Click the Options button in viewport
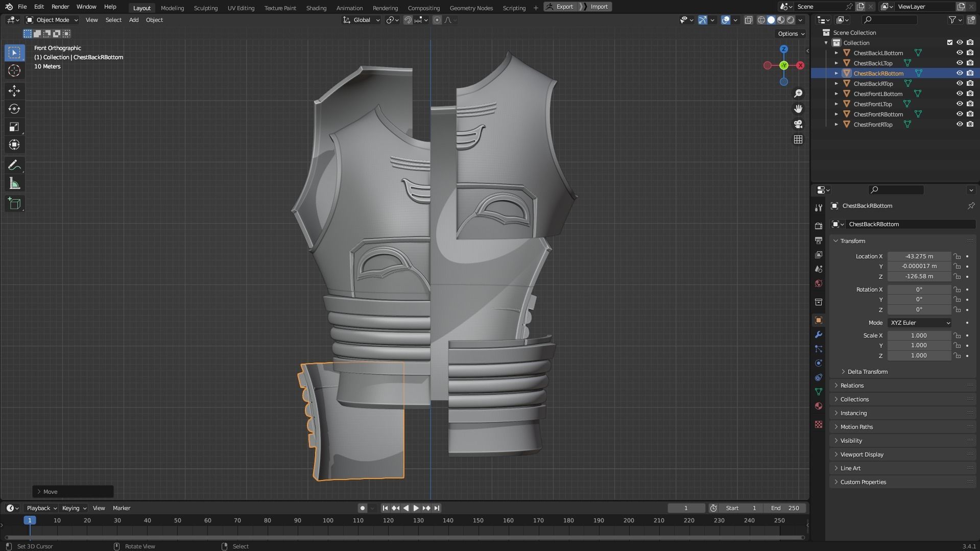The image size is (980, 551). pos(791,34)
